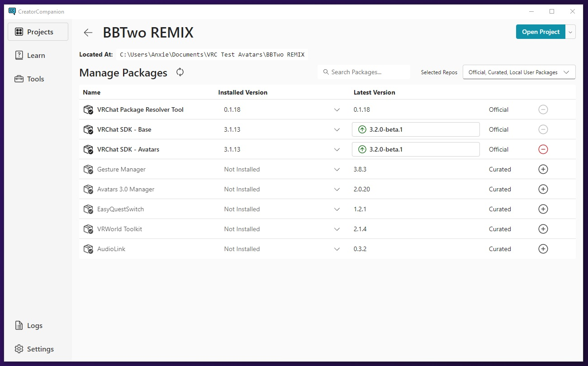
Task: Click the Search Packages field
Action: pos(364,72)
